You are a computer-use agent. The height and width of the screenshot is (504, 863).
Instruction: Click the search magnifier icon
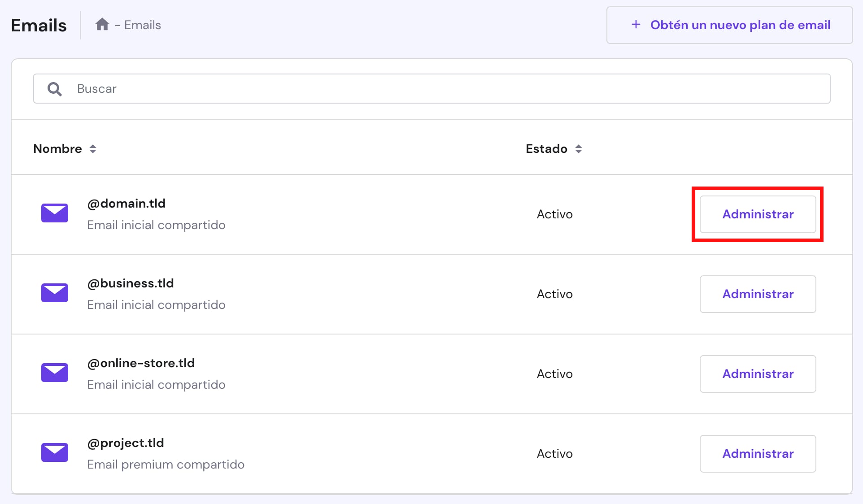pos(54,89)
